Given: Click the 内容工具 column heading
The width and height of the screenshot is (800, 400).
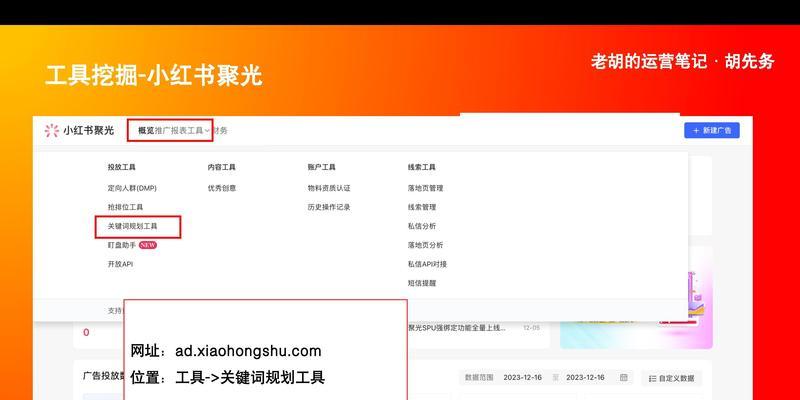Looking at the screenshot, I should tap(221, 167).
